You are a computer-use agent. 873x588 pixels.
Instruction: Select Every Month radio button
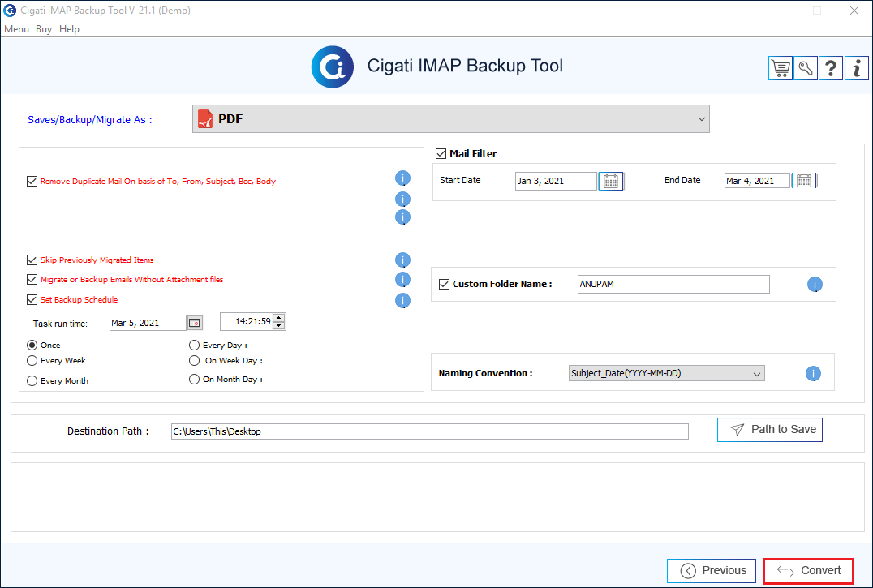coord(32,380)
